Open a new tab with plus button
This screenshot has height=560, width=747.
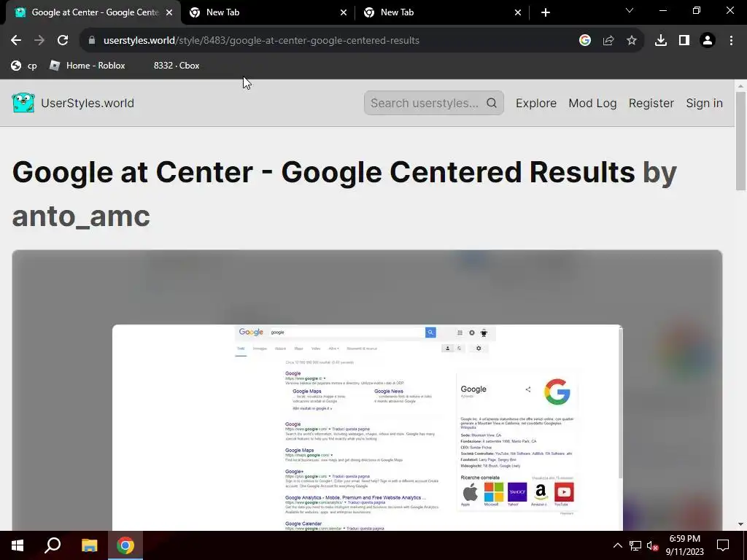tap(546, 12)
